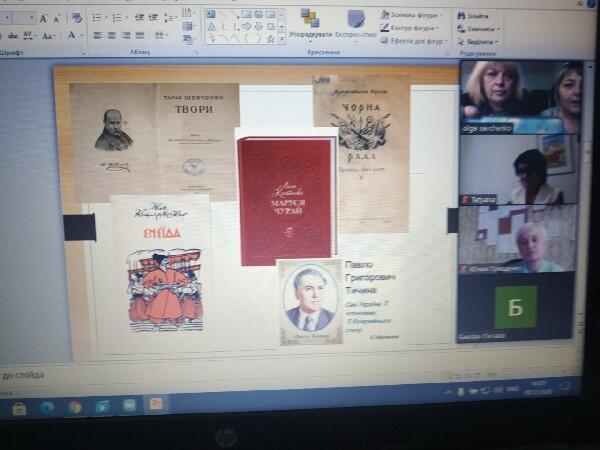Screen dimensions: 600x450
Task: Clear all formatting with the eraser icon
Action: click(x=77, y=18)
